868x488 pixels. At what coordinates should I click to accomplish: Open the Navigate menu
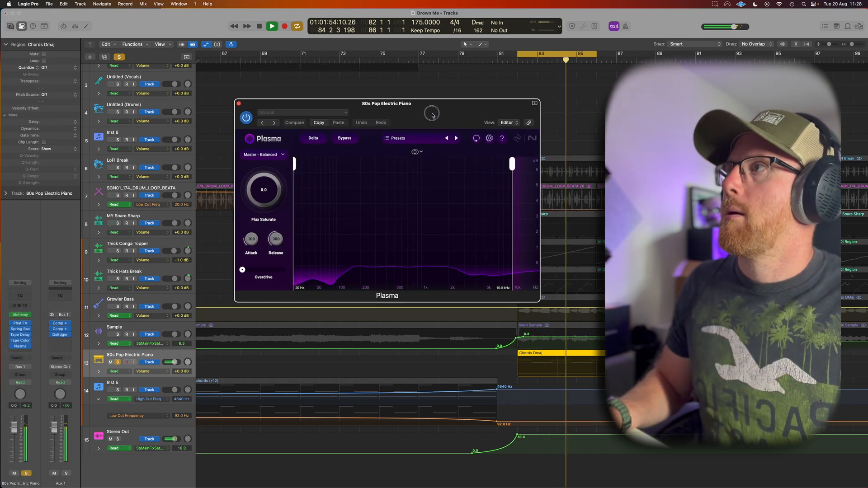coord(102,4)
